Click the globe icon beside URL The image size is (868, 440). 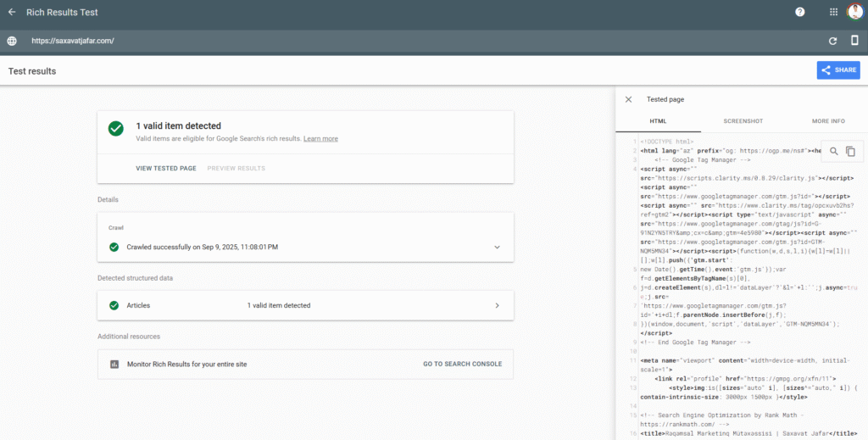pyautogui.click(x=12, y=41)
